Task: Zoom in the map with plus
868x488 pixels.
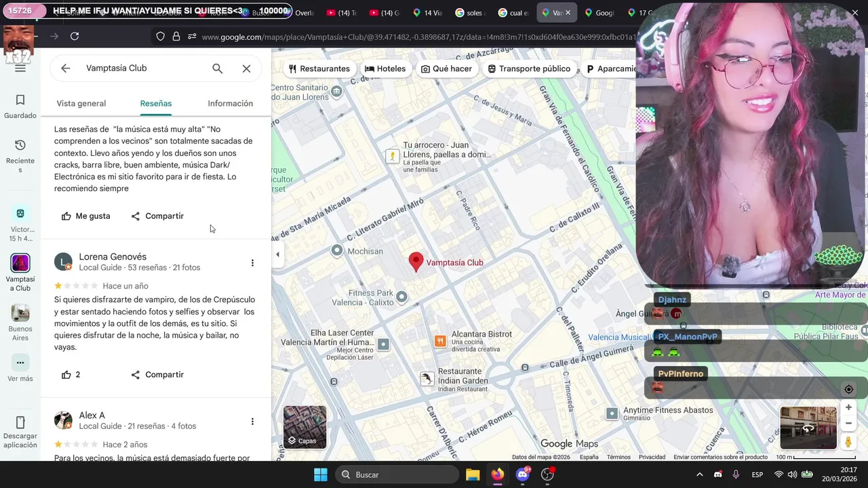Action: pos(848,407)
